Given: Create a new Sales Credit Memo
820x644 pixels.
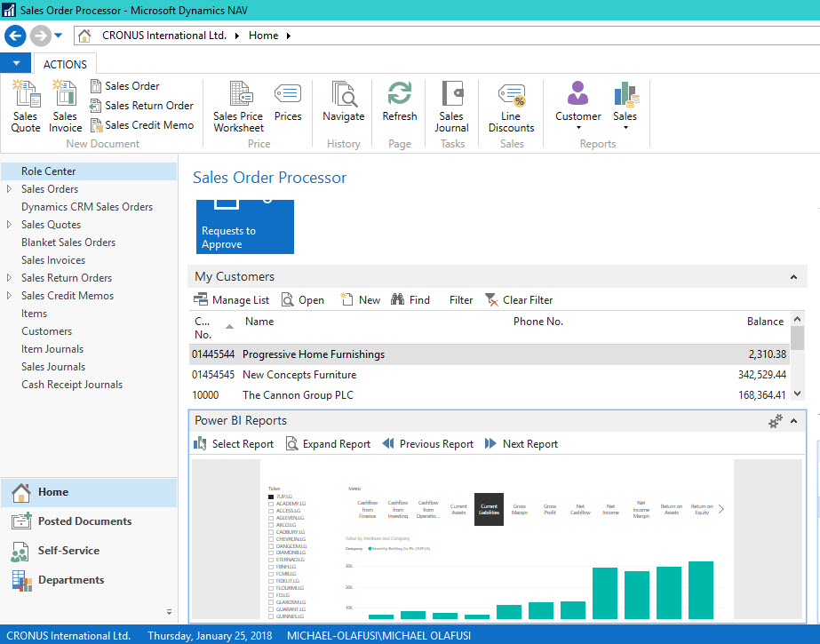Looking at the screenshot, I should [142, 125].
